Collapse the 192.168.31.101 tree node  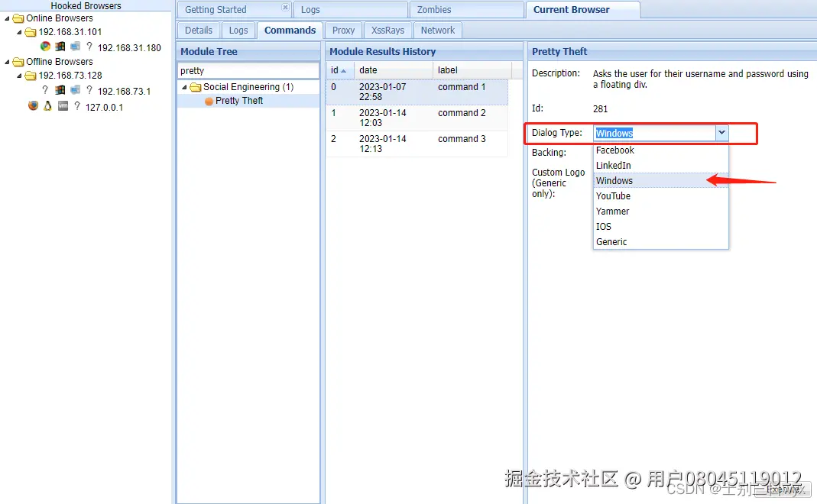tap(19, 32)
